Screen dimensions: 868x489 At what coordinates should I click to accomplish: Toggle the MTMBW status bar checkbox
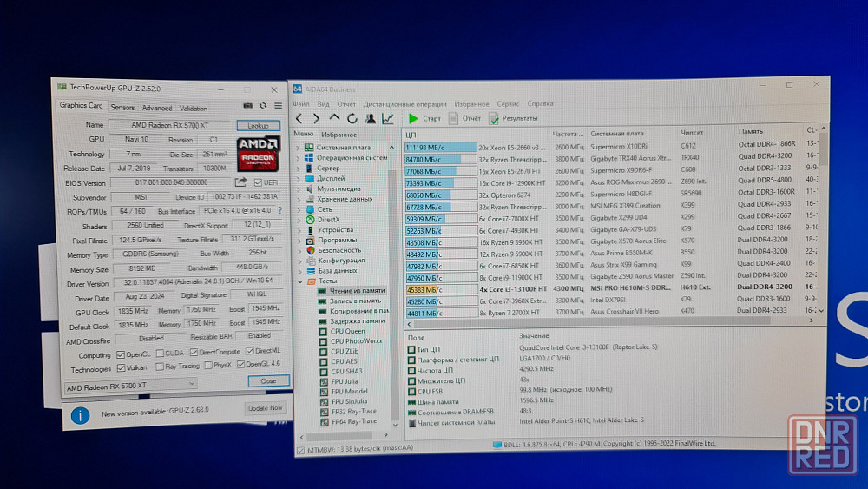(300, 450)
